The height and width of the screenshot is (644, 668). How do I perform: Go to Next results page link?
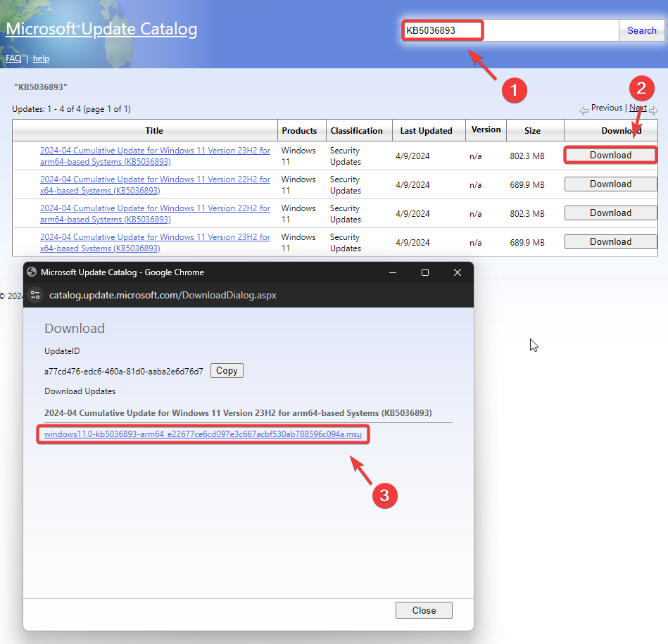[x=637, y=108]
